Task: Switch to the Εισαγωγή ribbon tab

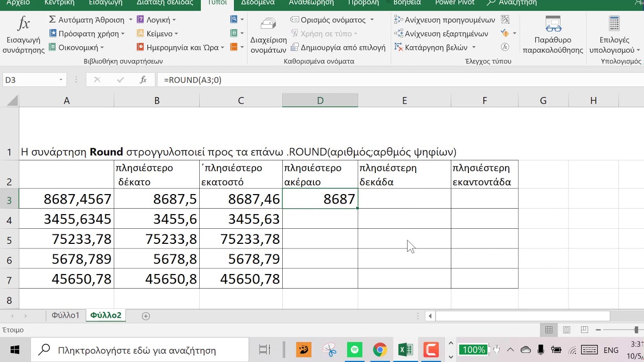Action: click(106, 3)
